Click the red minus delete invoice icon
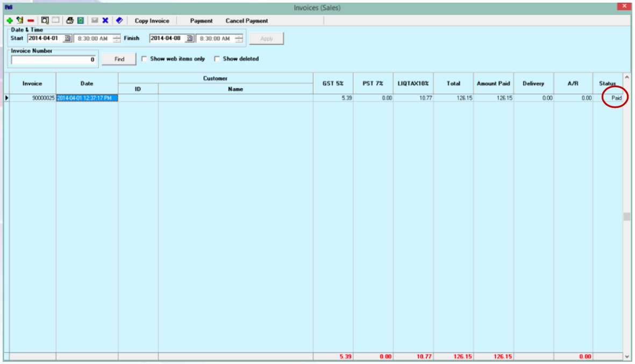This screenshot has height=364, width=635. coord(31,20)
